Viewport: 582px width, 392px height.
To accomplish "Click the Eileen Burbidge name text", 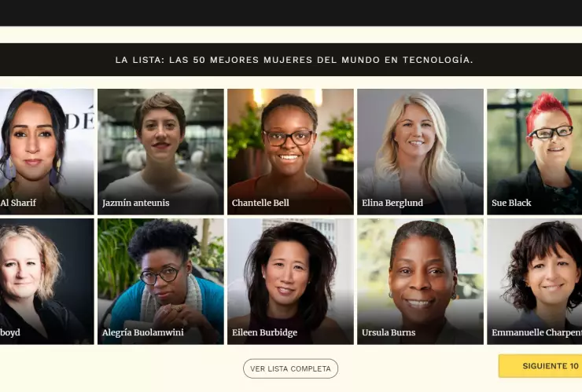I will (264, 332).
